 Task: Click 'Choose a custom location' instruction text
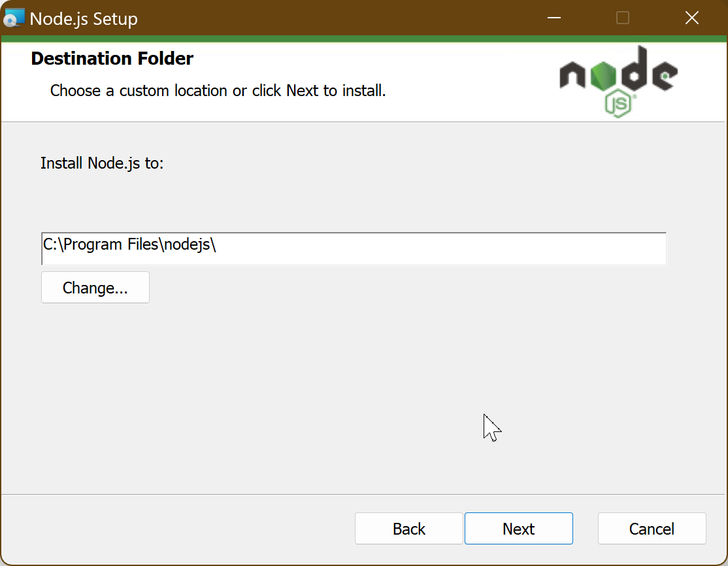pyautogui.click(x=218, y=91)
